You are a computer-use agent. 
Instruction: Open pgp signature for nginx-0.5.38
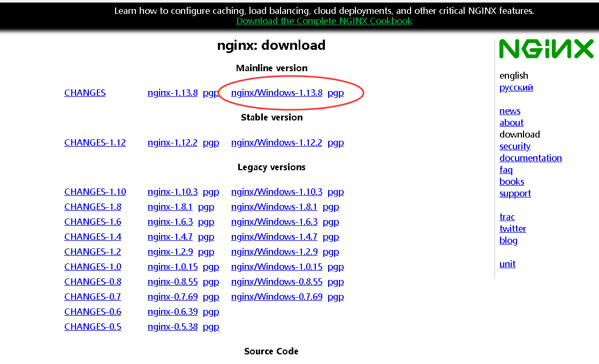[211, 327]
